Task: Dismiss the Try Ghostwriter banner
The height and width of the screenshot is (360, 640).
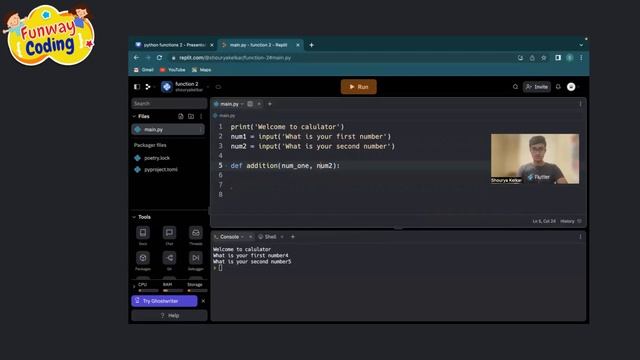Action: point(203,301)
